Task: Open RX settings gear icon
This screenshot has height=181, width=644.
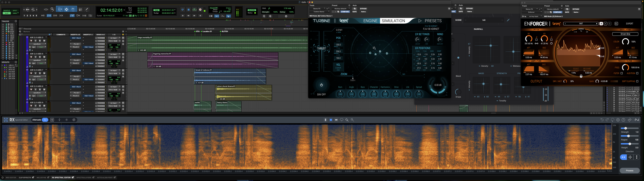Action: pos(618,120)
